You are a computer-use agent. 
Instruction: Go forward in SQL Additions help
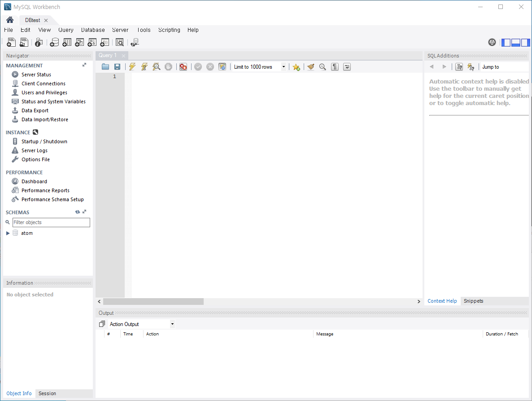pyautogui.click(x=444, y=67)
